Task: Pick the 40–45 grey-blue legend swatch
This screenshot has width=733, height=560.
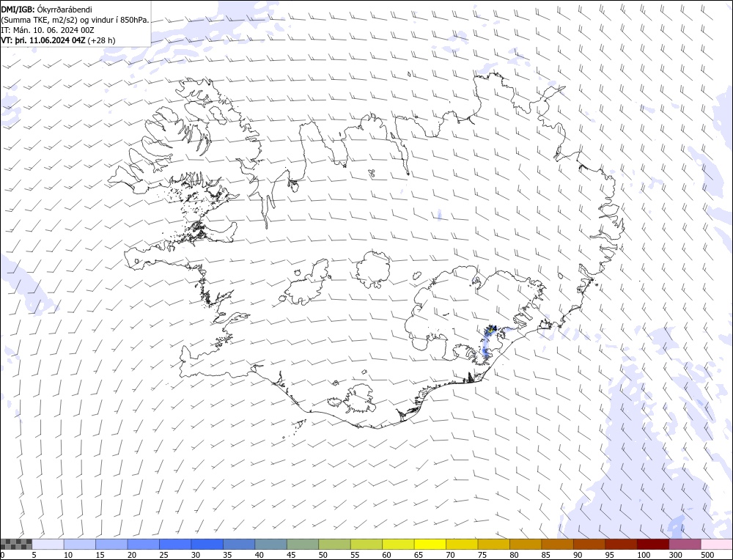Action: pos(271,544)
